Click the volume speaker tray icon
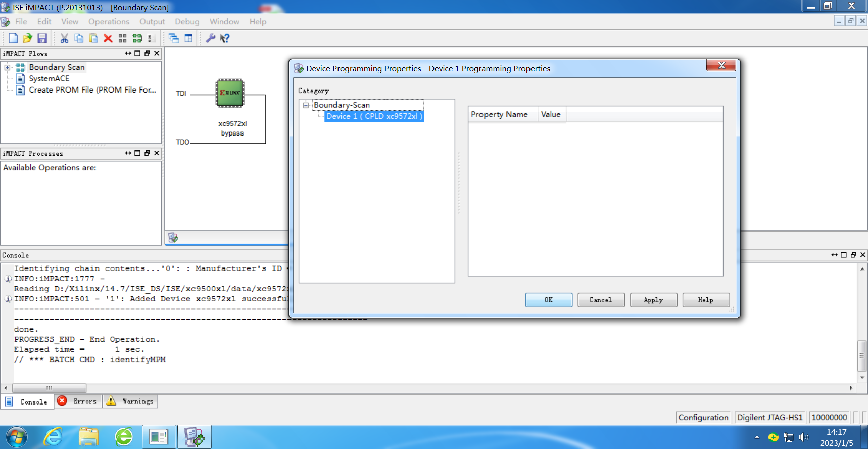Image resolution: width=868 pixels, height=449 pixels. 803,437
